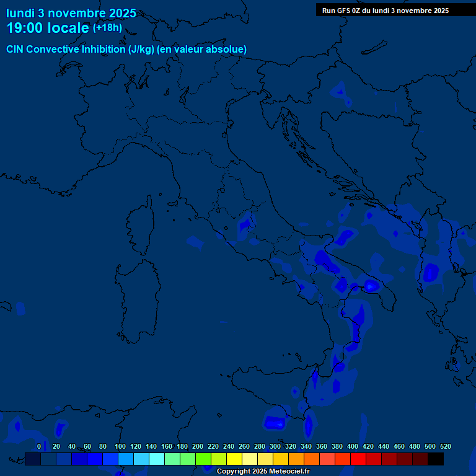This screenshot has height=476, width=476.
Task: Click the Run GFS 0Z header banner
Action: pos(386,11)
